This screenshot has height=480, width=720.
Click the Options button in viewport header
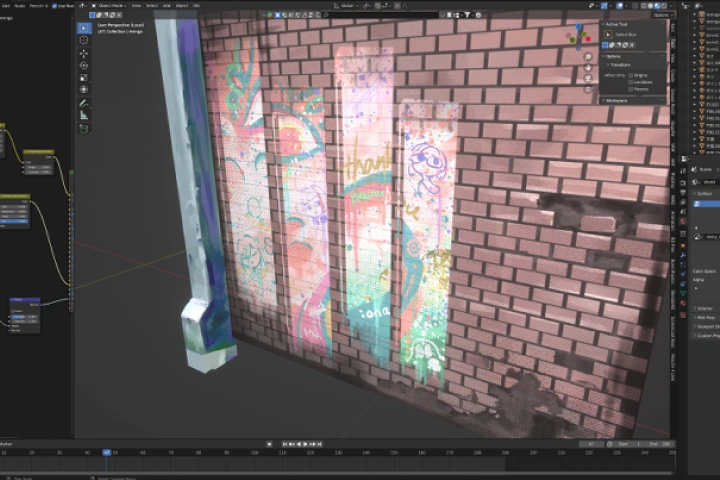[661, 15]
